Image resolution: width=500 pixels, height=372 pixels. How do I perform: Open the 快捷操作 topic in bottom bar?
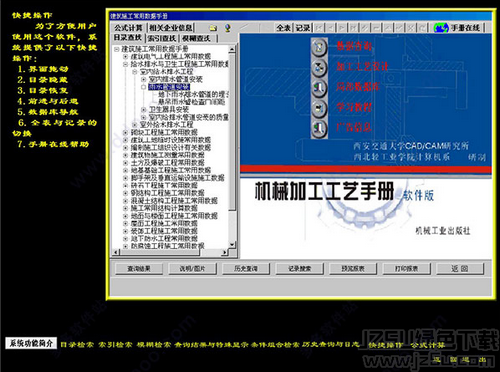(386, 345)
